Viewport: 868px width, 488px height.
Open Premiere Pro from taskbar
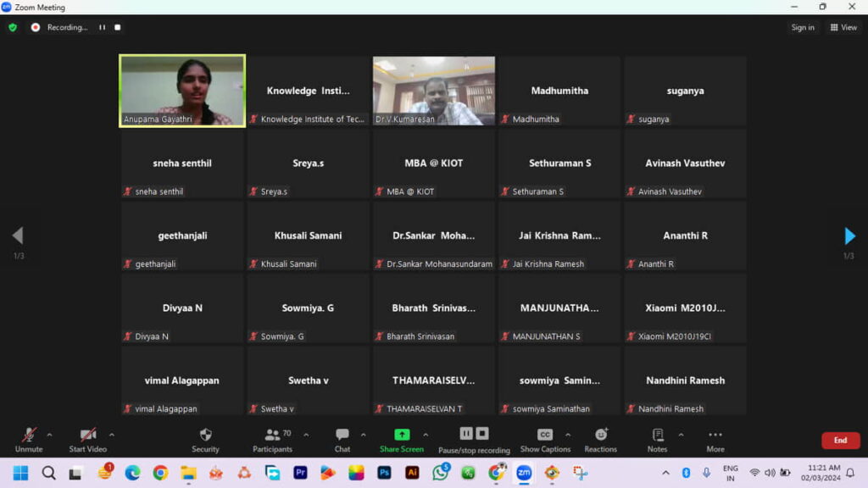(x=300, y=473)
